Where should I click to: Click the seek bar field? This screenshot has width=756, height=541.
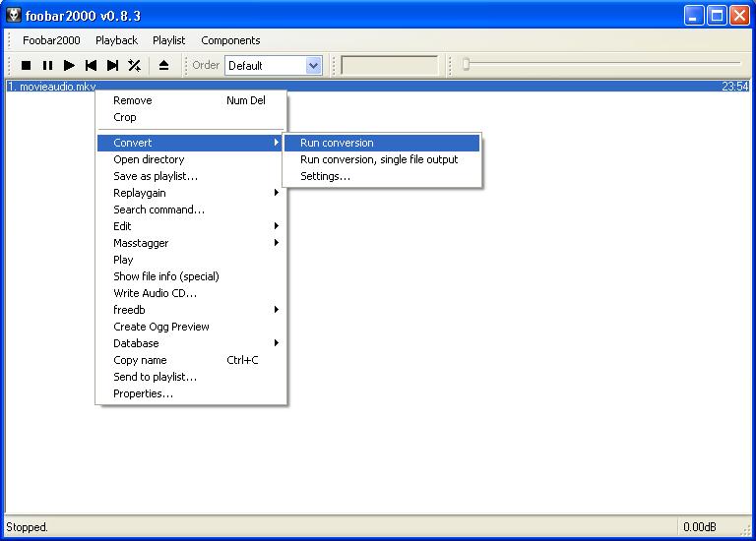(x=390, y=65)
